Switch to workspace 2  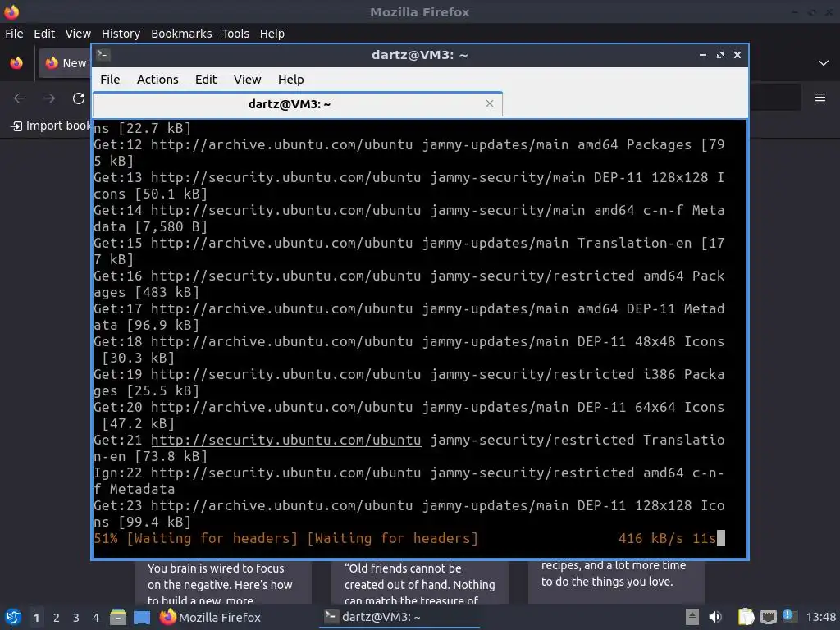click(57, 618)
